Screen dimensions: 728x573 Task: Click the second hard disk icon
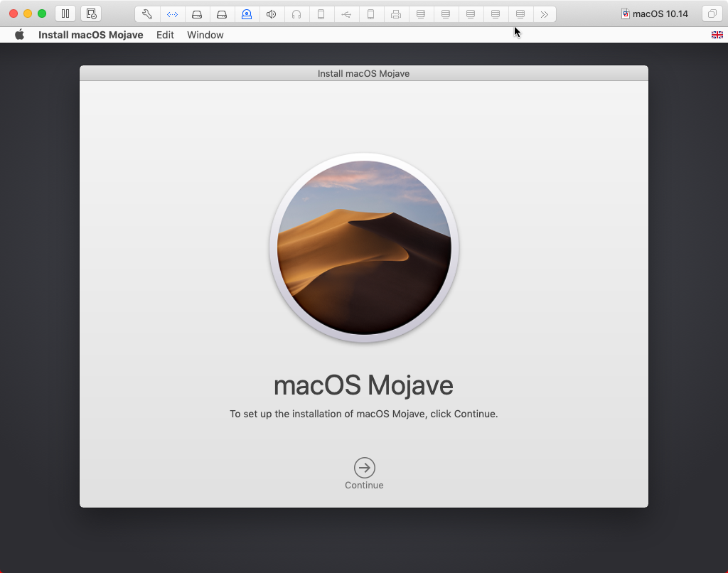tap(222, 14)
